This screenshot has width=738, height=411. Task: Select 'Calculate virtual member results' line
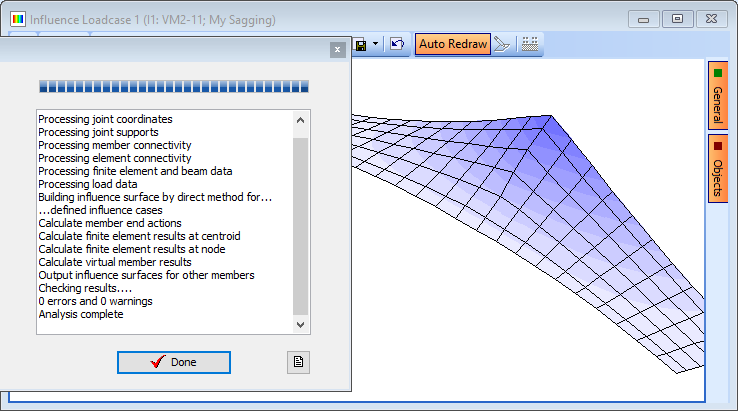(x=115, y=262)
